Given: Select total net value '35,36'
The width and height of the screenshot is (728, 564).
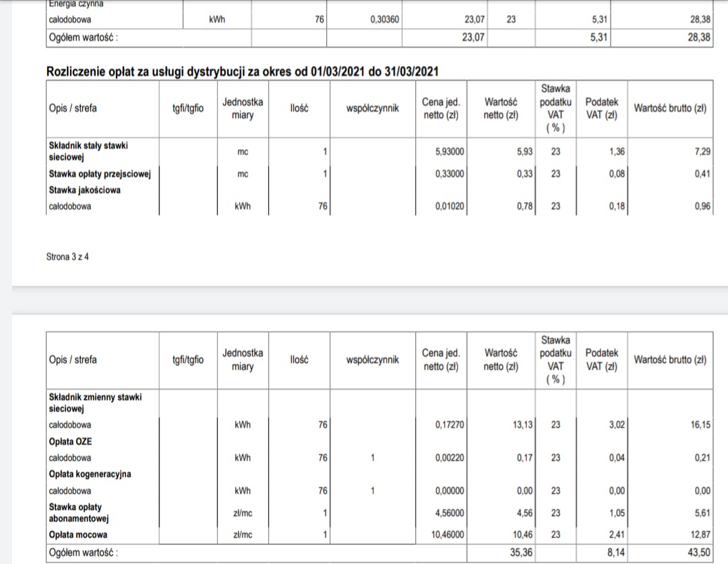Looking at the screenshot, I should point(521,553).
